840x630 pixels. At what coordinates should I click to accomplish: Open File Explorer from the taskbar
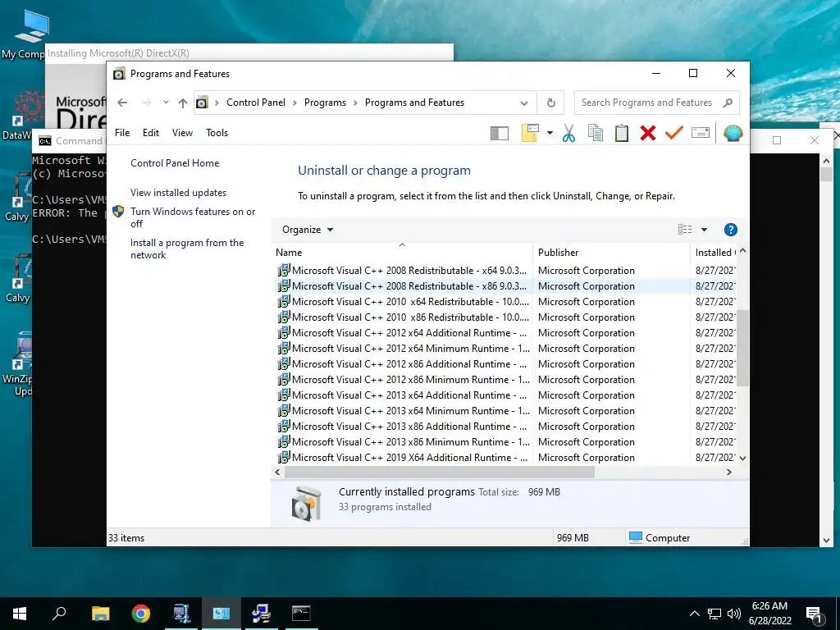coord(101,614)
